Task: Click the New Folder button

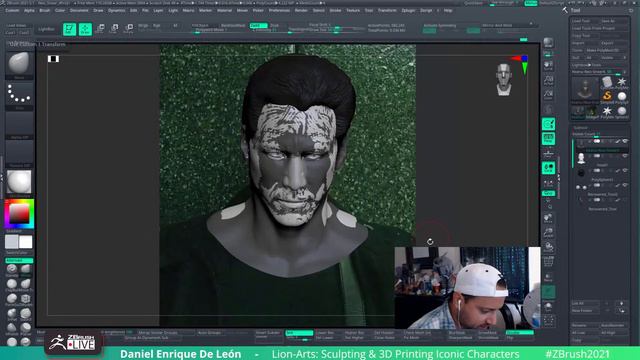Action: [x=585, y=311]
